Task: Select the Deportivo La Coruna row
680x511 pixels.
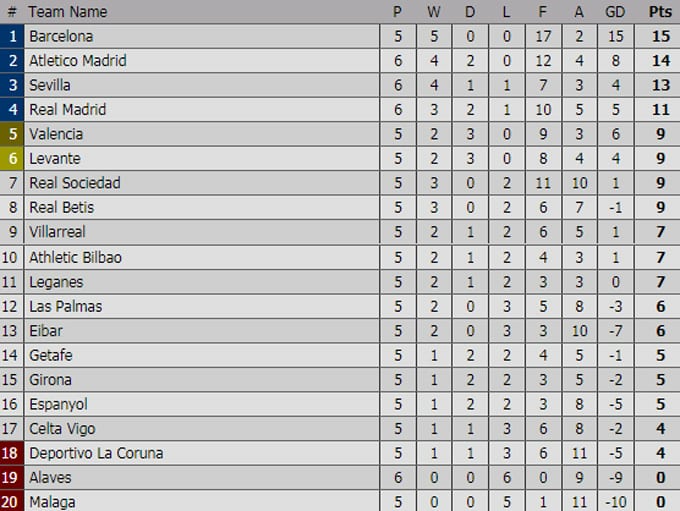Action: pyautogui.click(x=340, y=453)
